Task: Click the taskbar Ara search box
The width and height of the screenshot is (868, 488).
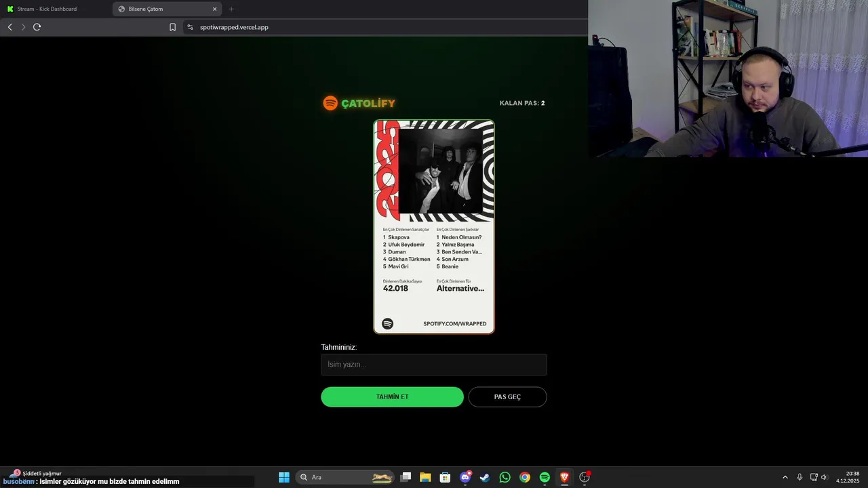Action: pos(346,477)
